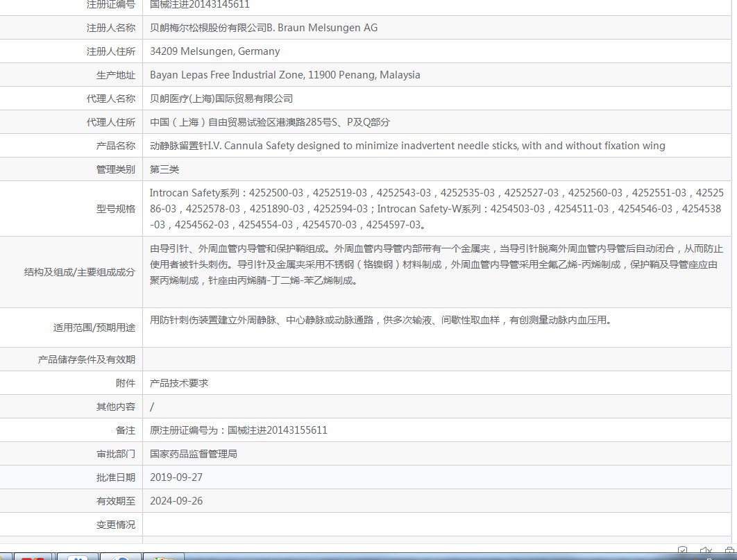Select the remark 原注册证编号为：国械注进20143155611

click(238, 430)
